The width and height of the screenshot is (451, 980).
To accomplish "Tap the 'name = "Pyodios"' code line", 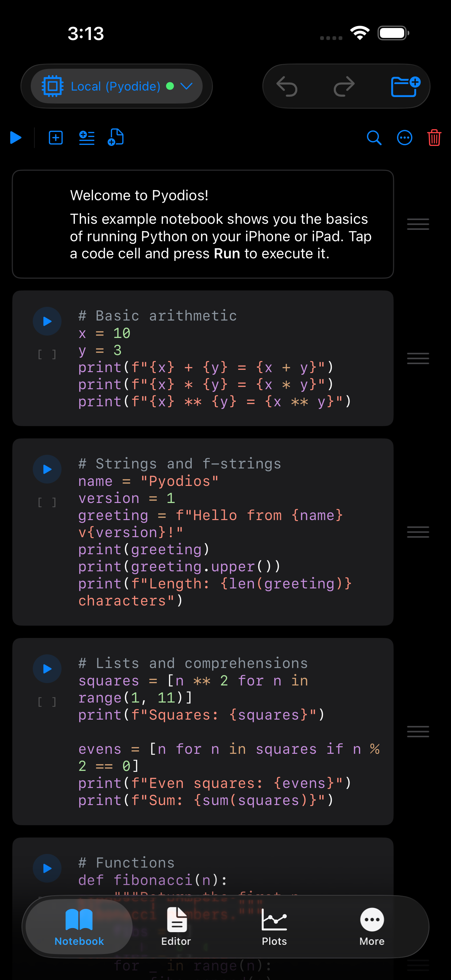I will pyautogui.click(x=148, y=481).
